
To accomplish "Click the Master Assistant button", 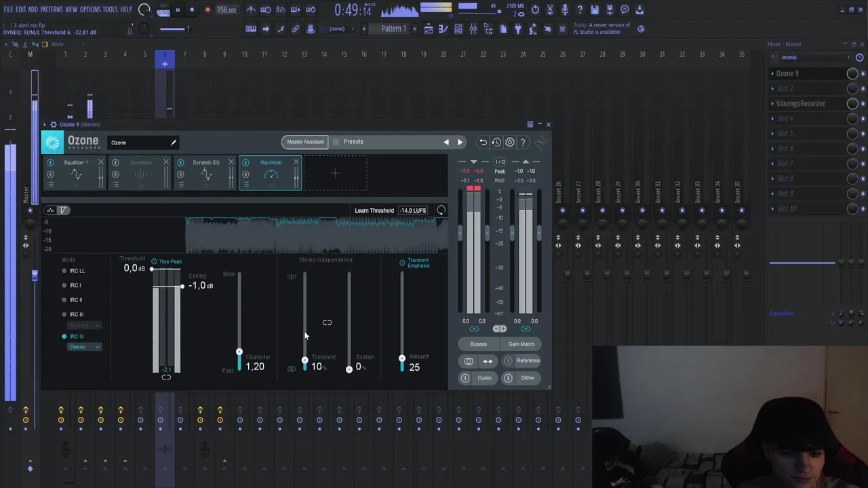I will point(305,142).
